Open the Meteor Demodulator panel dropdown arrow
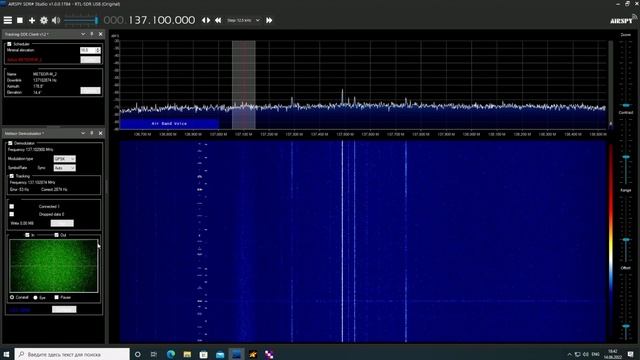This screenshot has height=360, width=640. coord(83,133)
